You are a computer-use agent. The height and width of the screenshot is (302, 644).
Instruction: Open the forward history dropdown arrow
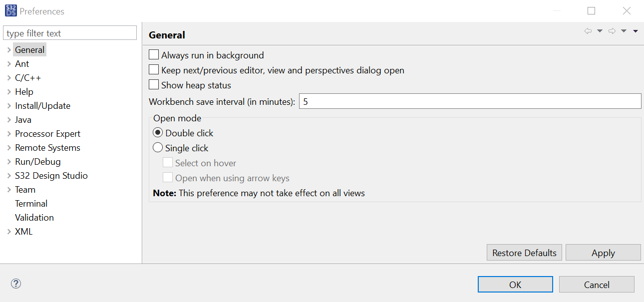(x=624, y=31)
